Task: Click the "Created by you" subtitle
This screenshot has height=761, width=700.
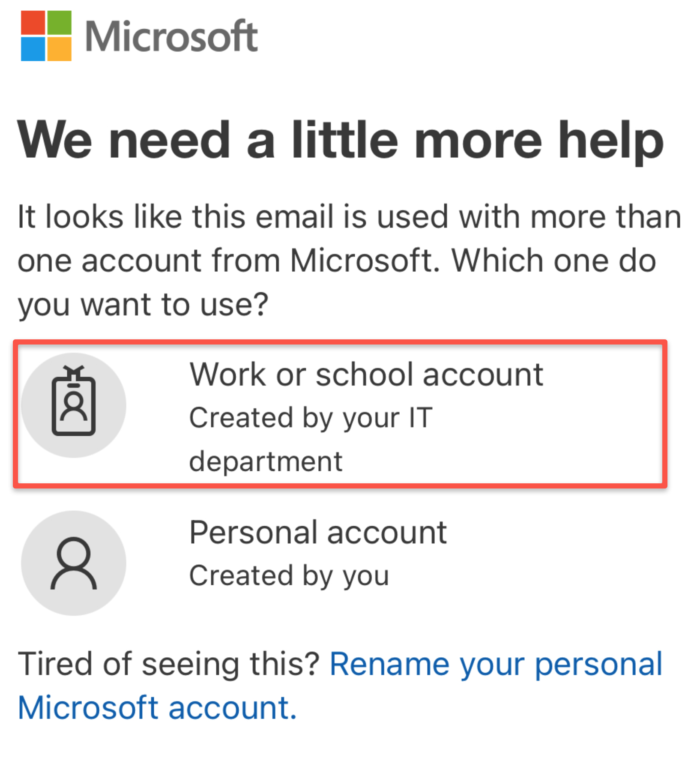Action: [x=289, y=575]
